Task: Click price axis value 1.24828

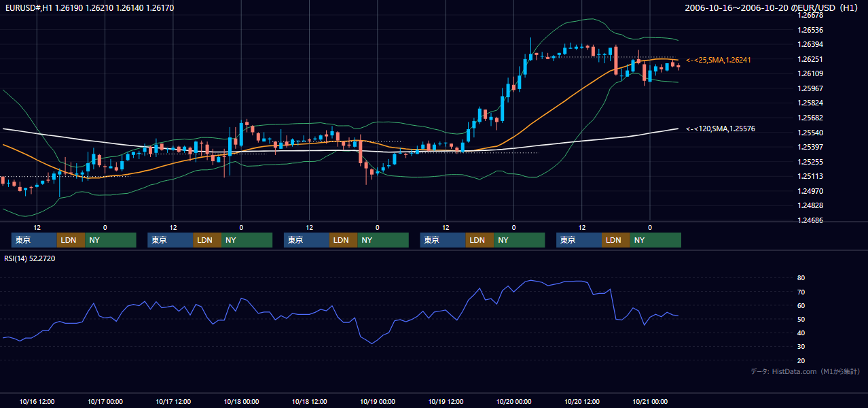Action: click(x=810, y=205)
